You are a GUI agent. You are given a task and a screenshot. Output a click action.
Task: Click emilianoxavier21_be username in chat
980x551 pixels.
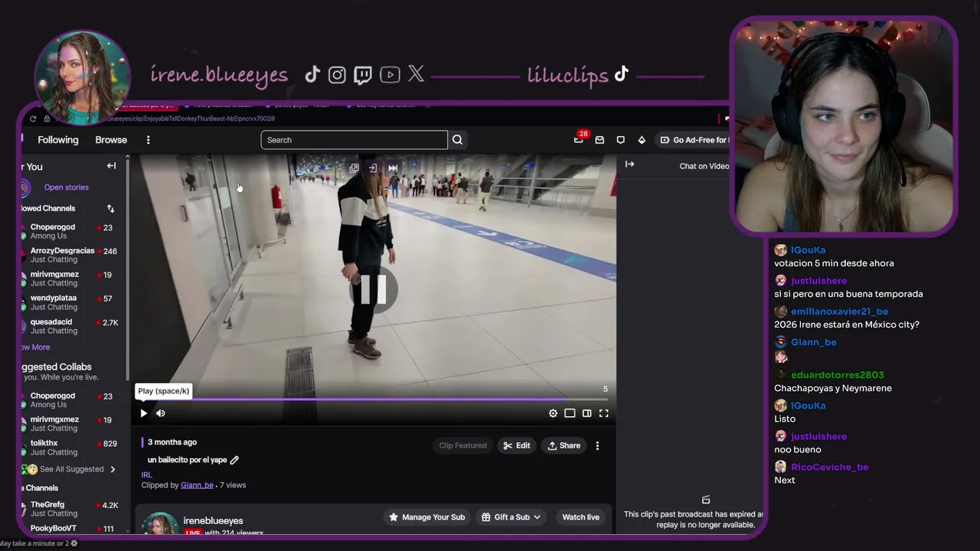(839, 311)
